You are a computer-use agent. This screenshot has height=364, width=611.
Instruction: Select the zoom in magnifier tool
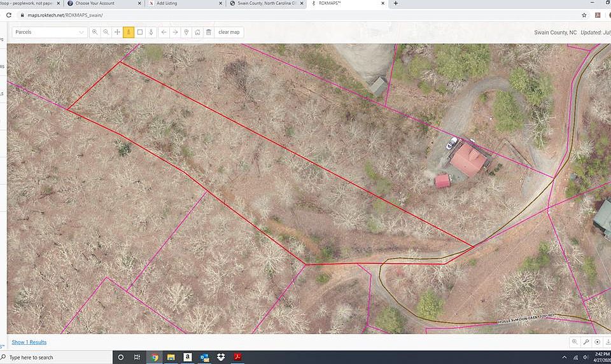95,32
